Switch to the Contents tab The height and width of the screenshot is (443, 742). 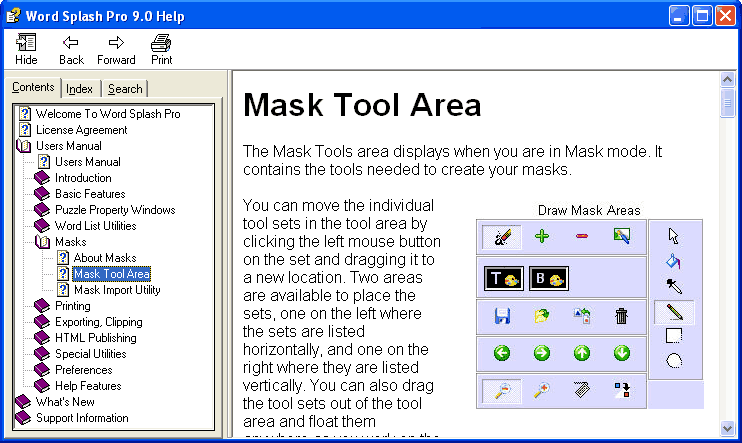(33, 88)
